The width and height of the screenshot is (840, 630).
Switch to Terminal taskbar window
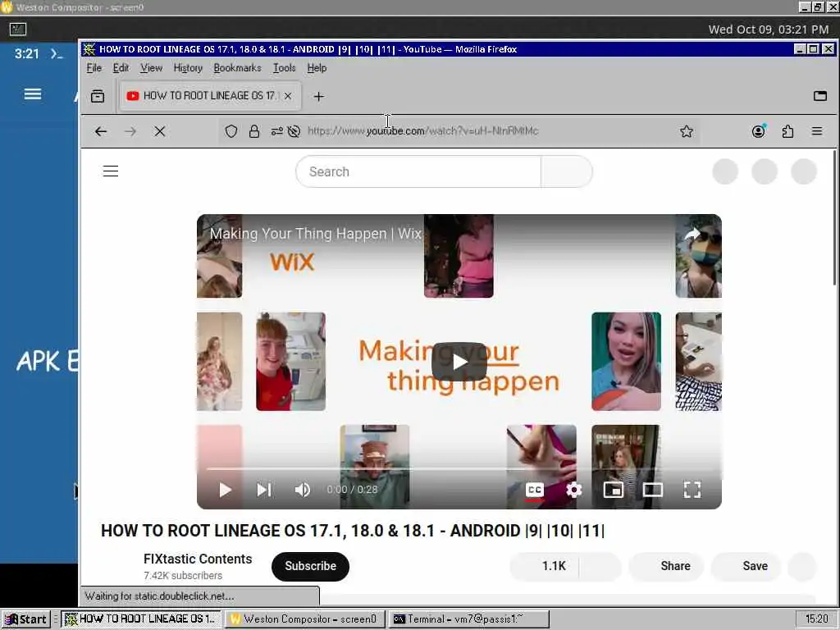point(468,619)
